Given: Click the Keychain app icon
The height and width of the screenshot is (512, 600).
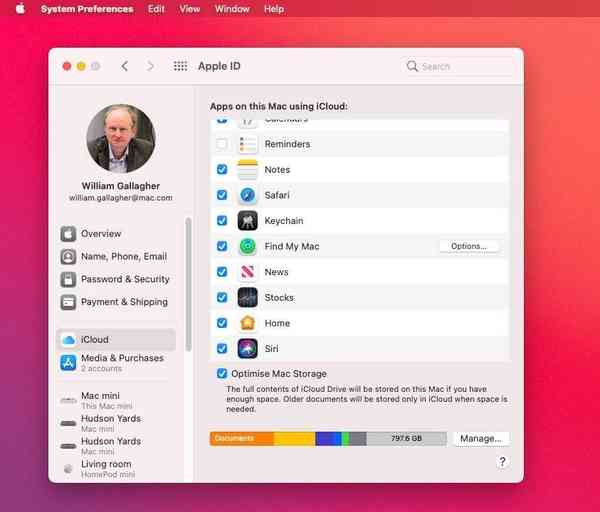Looking at the screenshot, I should (x=247, y=221).
